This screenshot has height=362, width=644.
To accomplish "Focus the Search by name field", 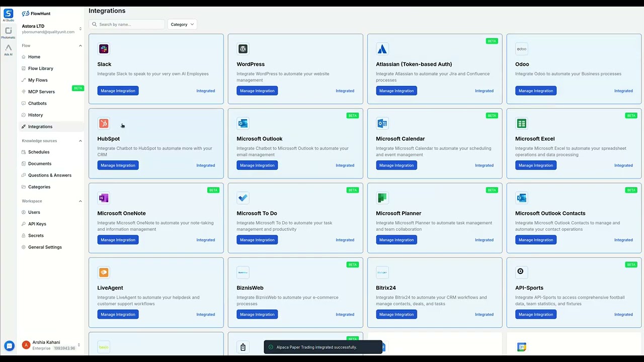I will [127, 24].
